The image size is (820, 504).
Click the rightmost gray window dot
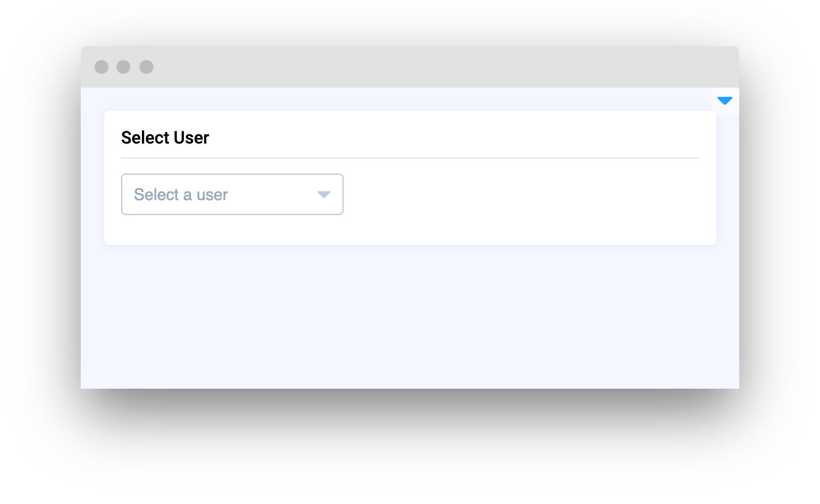click(146, 67)
